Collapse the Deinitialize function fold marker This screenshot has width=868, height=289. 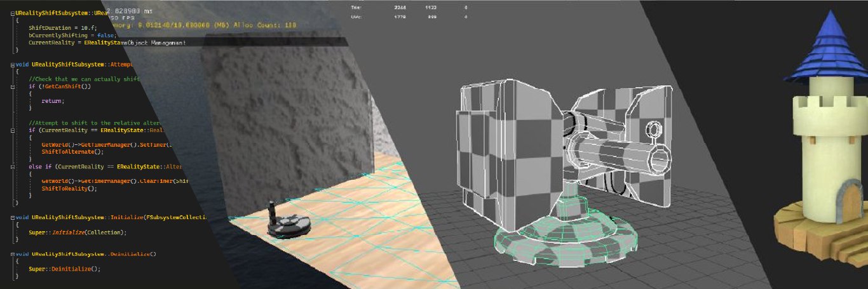coord(14,254)
